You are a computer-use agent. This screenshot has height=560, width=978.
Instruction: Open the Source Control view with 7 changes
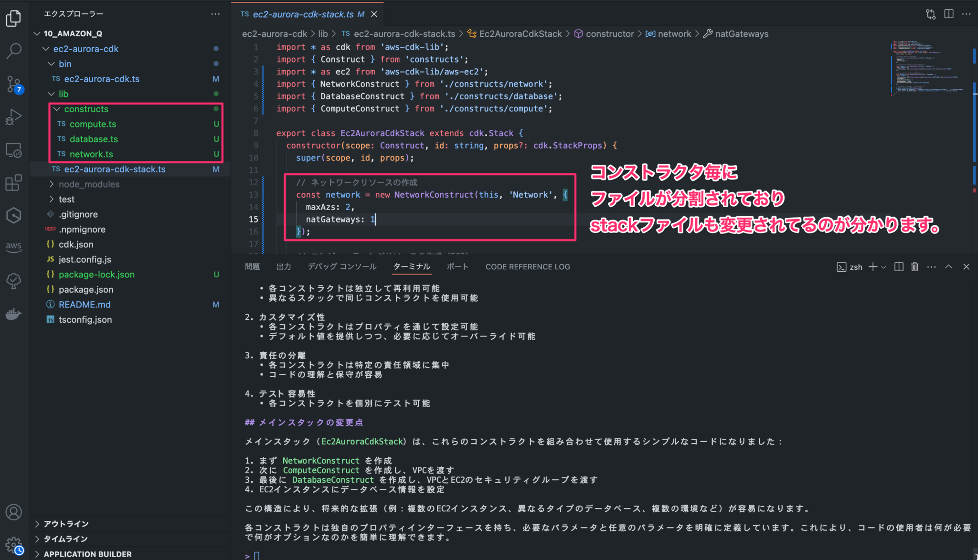[14, 84]
